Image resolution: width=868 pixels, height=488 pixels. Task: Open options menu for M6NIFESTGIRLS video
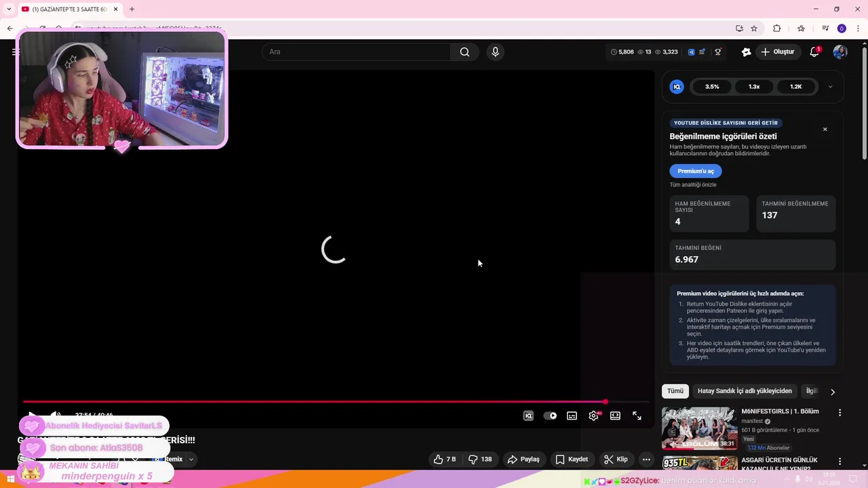tap(840, 413)
